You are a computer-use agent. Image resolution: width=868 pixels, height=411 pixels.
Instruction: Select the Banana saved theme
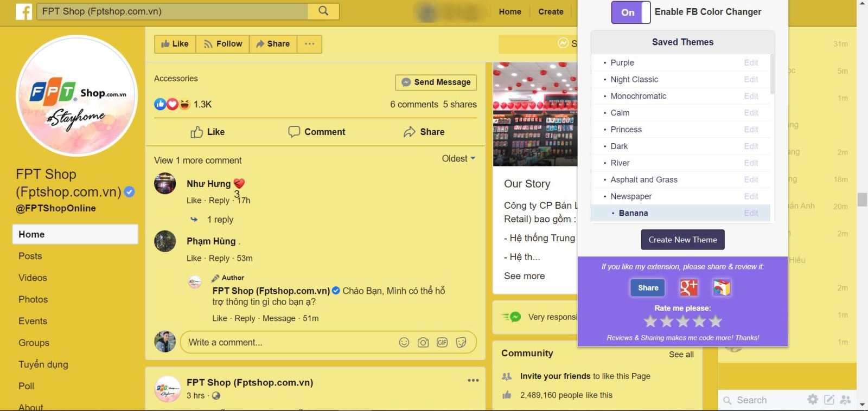pyautogui.click(x=633, y=213)
